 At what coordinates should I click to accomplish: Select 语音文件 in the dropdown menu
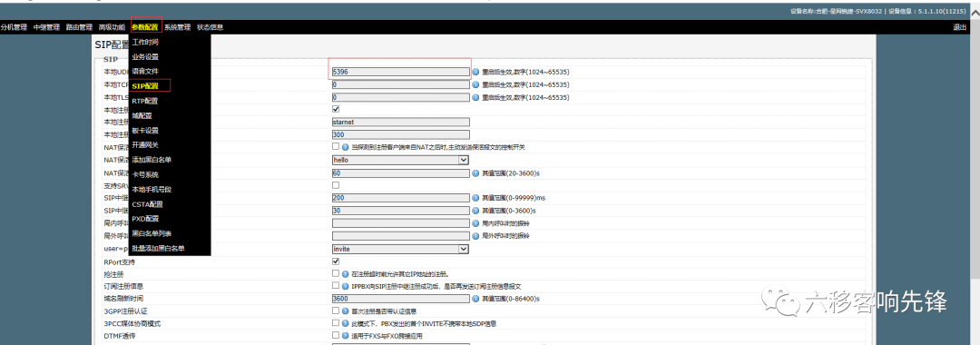click(x=145, y=71)
